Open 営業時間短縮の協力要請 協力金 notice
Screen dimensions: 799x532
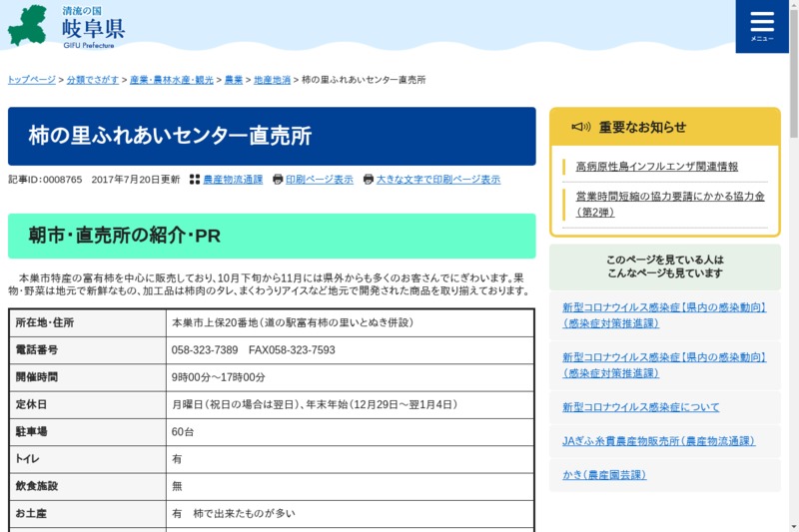pos(669,204)
